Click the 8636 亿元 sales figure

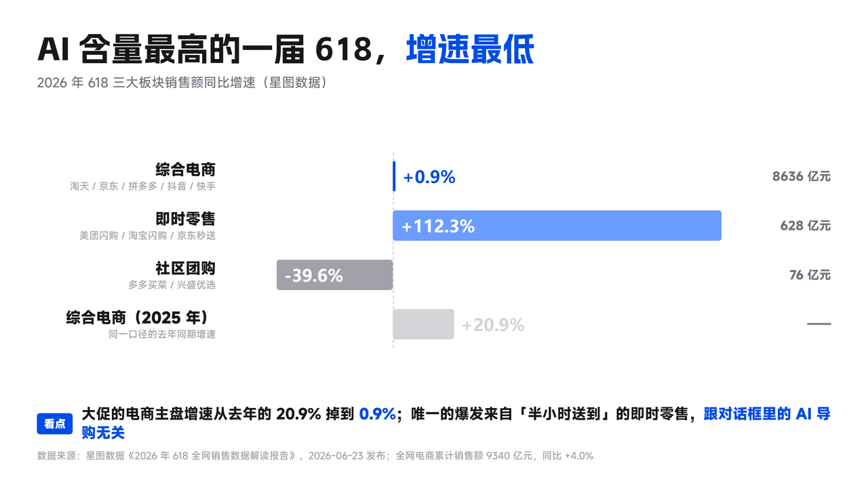pyautogui.click(x=802, y=176)
